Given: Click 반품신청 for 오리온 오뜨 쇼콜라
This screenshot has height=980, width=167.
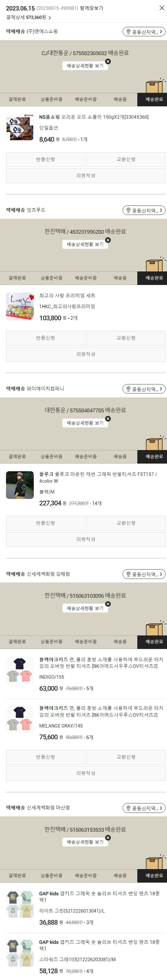Looking at the screenshot, I should tap(45, 159).
